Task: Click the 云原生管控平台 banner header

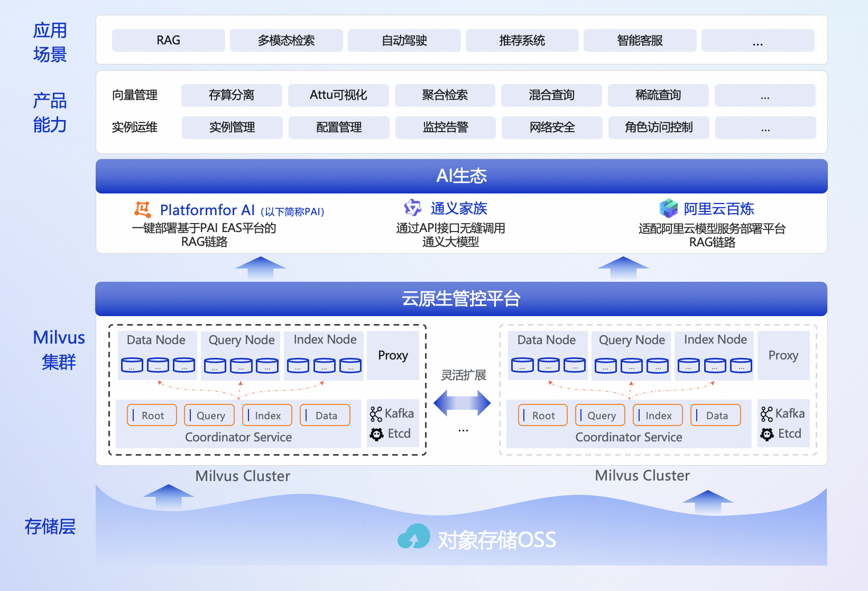Action: 461,299
